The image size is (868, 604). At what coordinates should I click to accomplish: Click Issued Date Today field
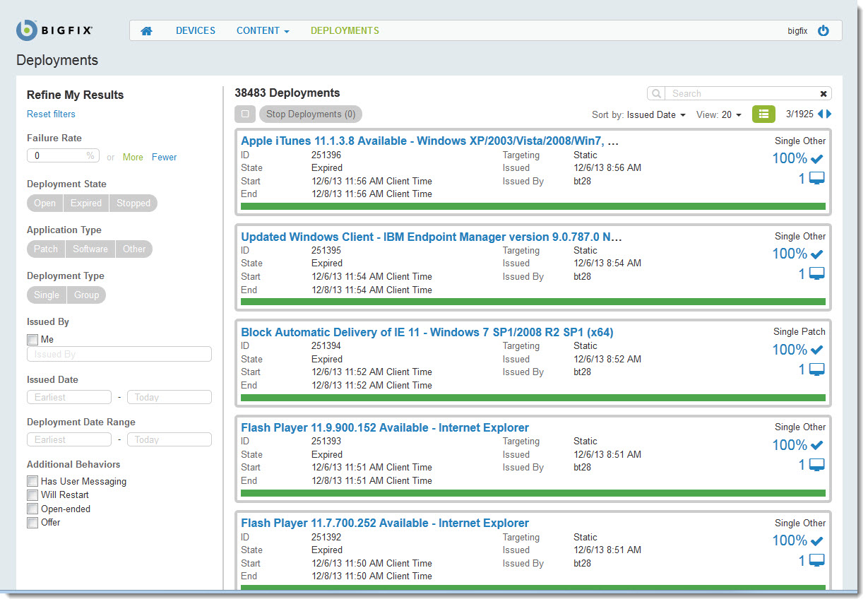170,397
